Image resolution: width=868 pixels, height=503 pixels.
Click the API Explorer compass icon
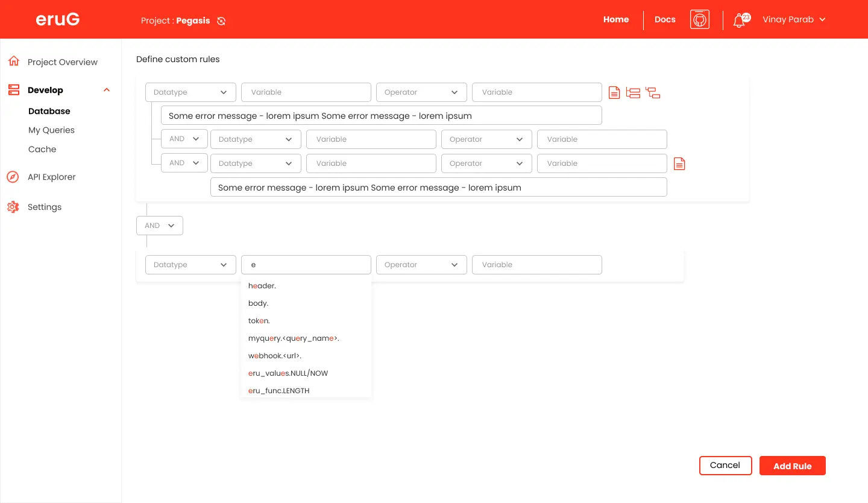[x=13, y=177]
